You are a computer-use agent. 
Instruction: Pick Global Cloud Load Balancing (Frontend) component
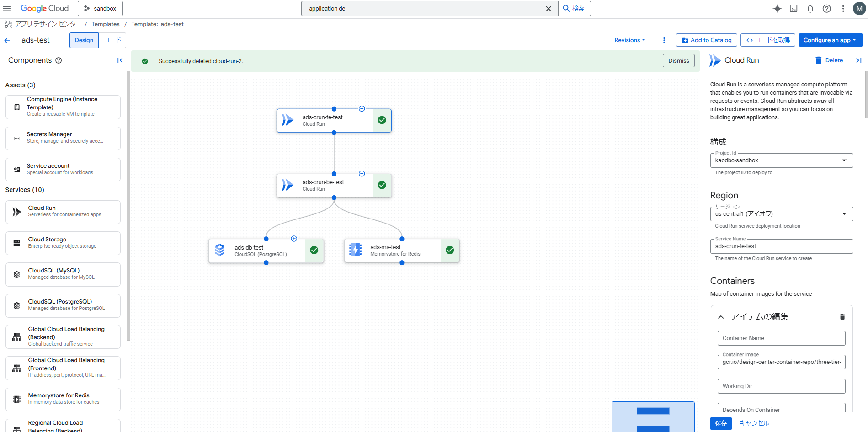click(x=63, y=368)
